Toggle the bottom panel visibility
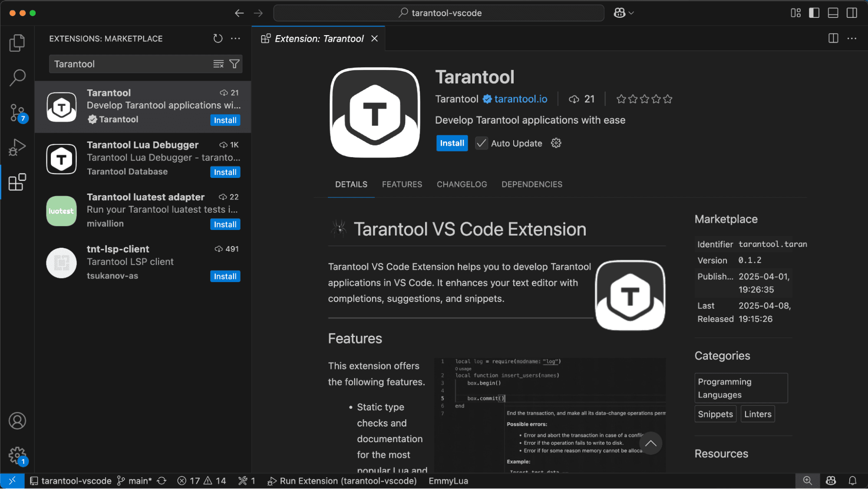The width and height of the screenshot is (868, 489). [x=833, y=13]
